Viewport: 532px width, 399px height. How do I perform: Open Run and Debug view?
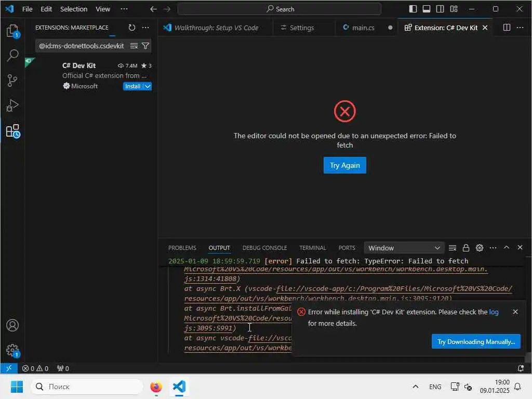[x=12, y=105]
